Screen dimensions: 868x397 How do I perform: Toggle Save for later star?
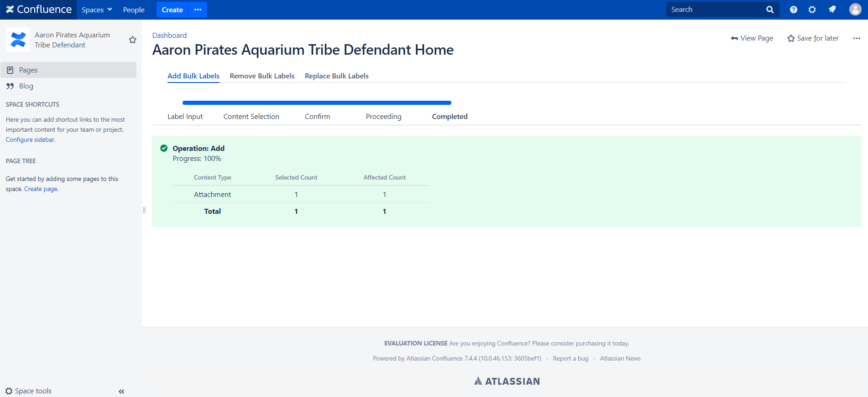pos(813,38)
